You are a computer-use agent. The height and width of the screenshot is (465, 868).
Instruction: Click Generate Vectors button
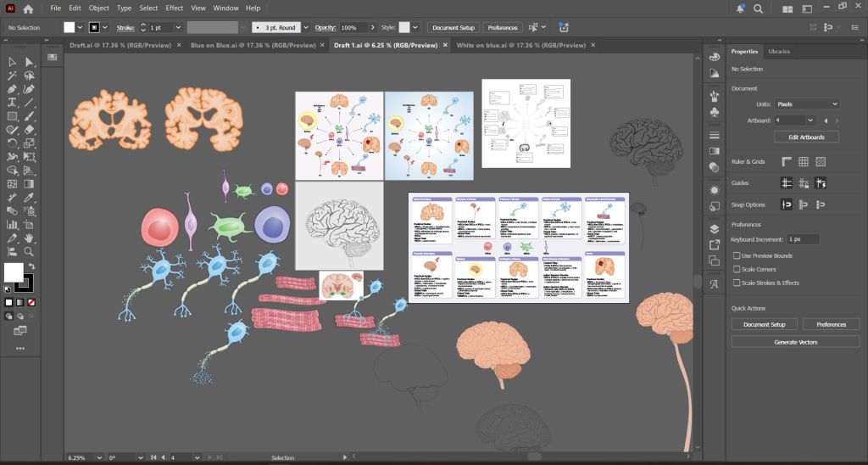coord(795,343)
